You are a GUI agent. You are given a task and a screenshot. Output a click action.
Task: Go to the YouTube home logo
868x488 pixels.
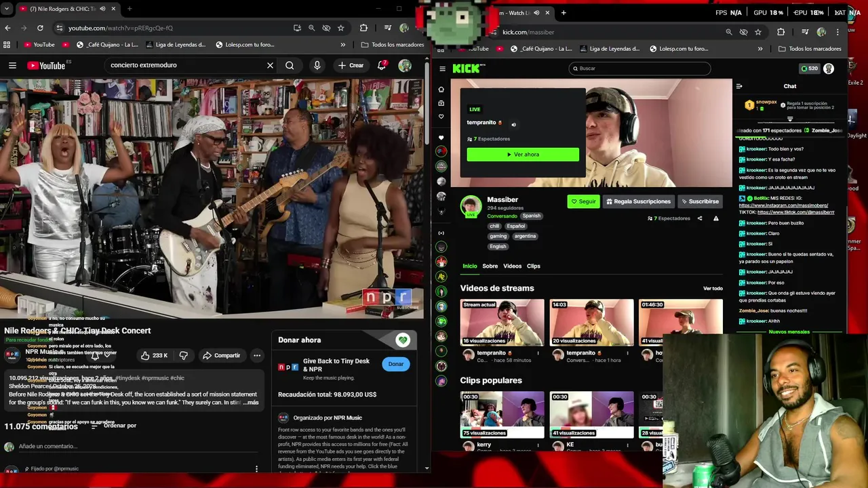click(46, 66)
